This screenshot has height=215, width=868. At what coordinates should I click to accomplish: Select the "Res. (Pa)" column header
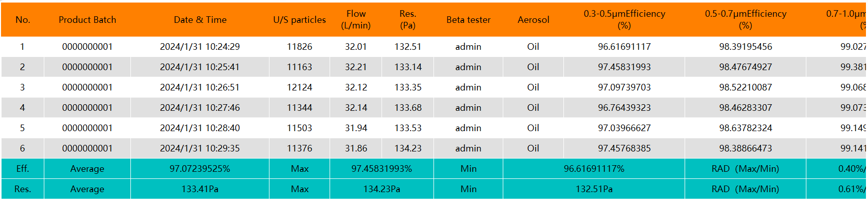[x=408, y=20]
